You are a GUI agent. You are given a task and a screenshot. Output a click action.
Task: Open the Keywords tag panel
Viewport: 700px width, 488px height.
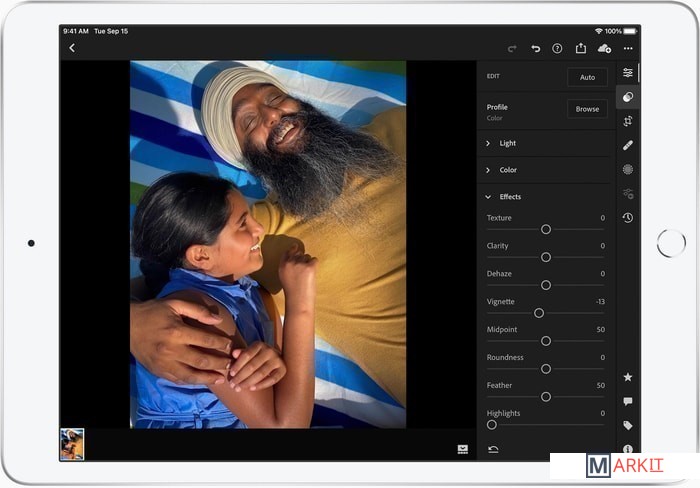pos(627,425)
